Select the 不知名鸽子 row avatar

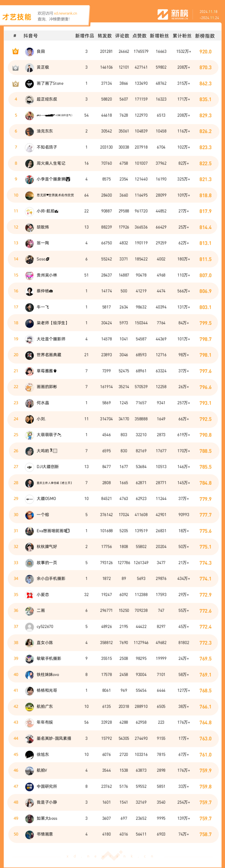pos(30,148)
